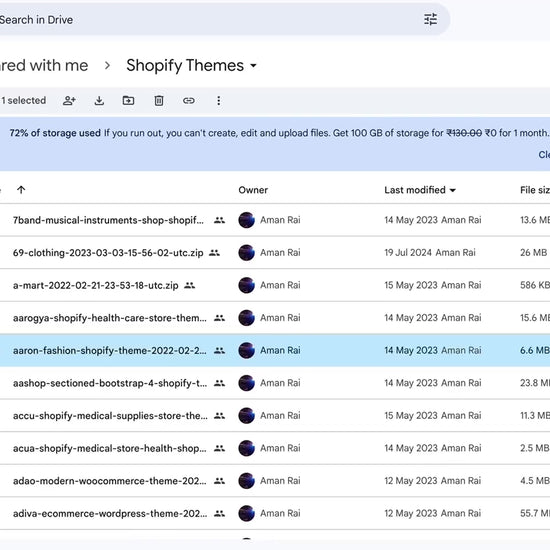Click shared icon beside a-mart zip file
The image size is (550, 550).
point(189,285)
